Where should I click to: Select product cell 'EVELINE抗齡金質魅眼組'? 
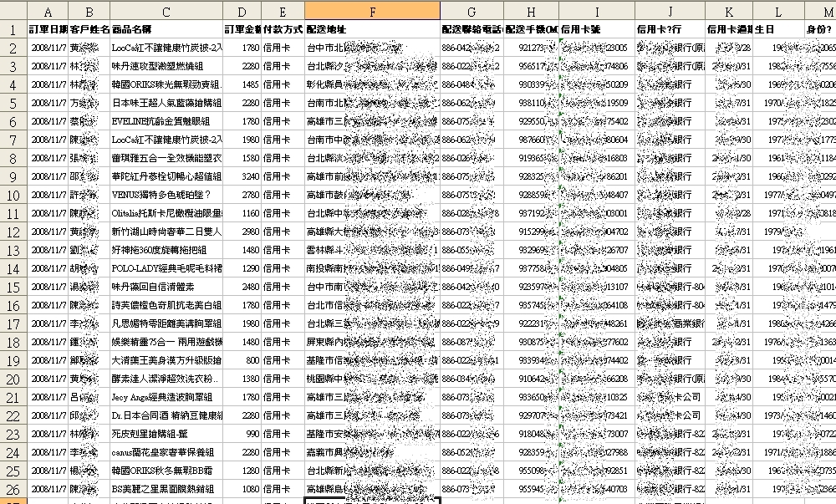tap(166, 121)
